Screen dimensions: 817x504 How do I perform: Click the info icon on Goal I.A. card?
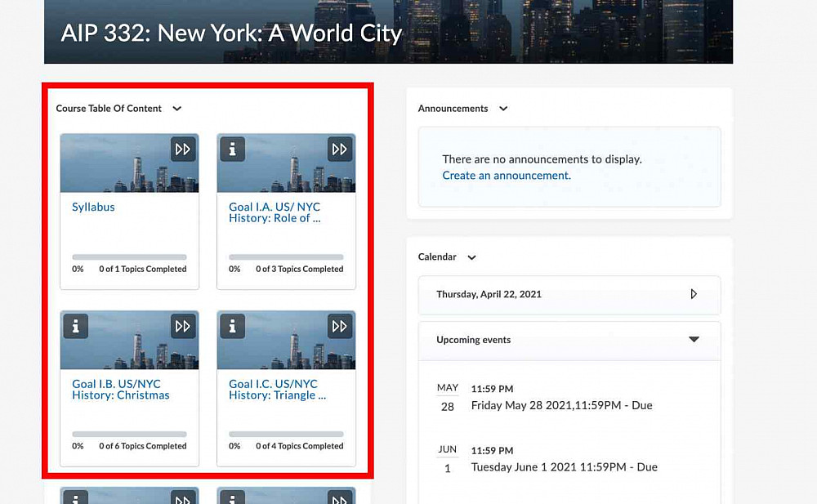click(233, 149)
